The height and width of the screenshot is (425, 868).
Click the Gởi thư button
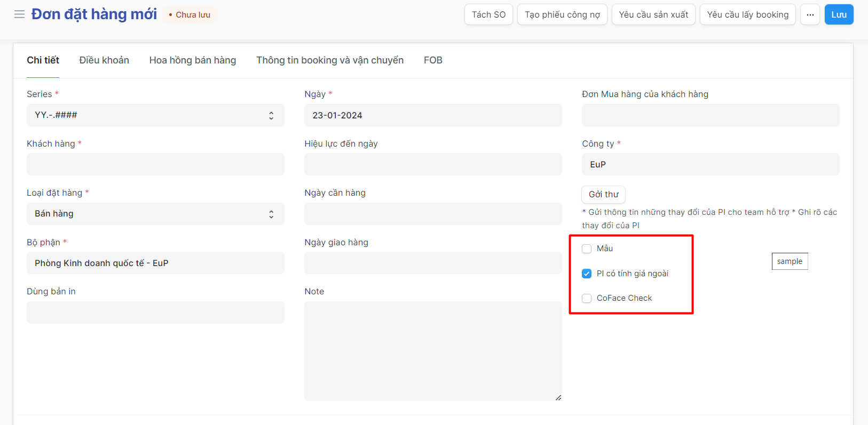point(603,195)
